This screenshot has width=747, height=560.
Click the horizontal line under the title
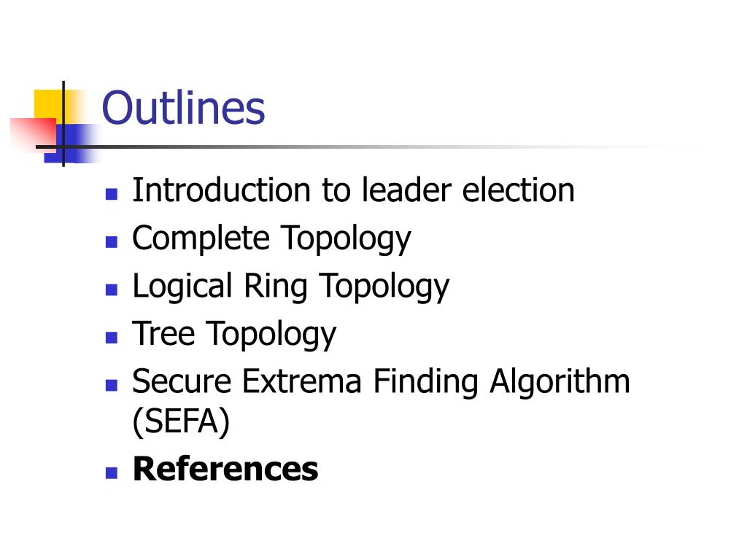tap(333, 147)
